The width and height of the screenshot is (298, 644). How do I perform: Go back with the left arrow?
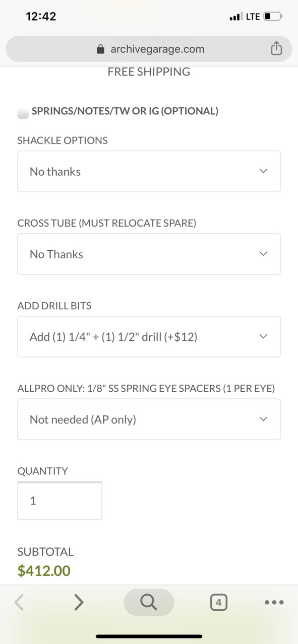click(19, 602)
